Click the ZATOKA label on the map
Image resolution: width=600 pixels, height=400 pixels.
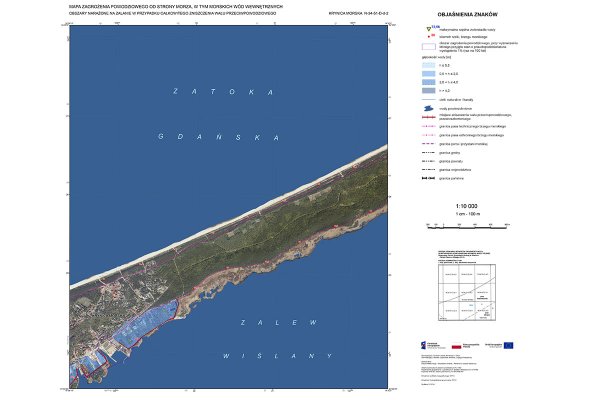tap(223, 91)
